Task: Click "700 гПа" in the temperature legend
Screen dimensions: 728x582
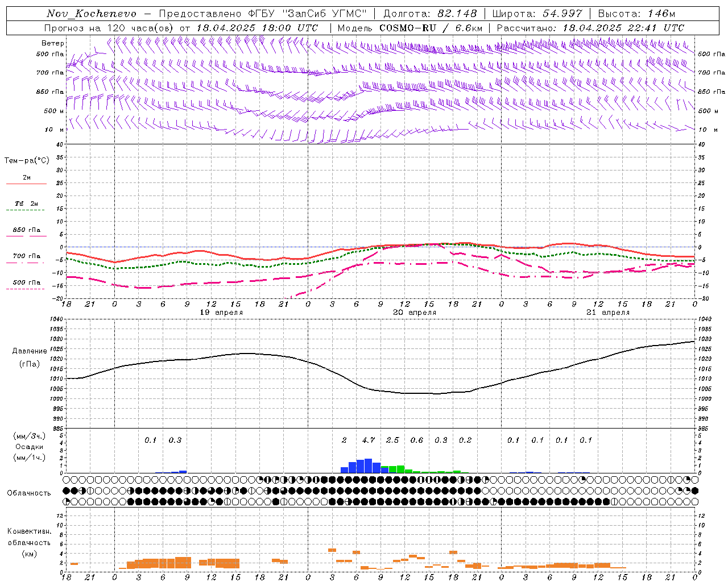Action: 27,256
